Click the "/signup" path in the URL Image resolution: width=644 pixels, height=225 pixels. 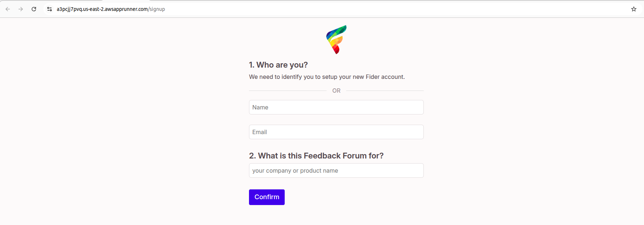(x=157, y=9)
